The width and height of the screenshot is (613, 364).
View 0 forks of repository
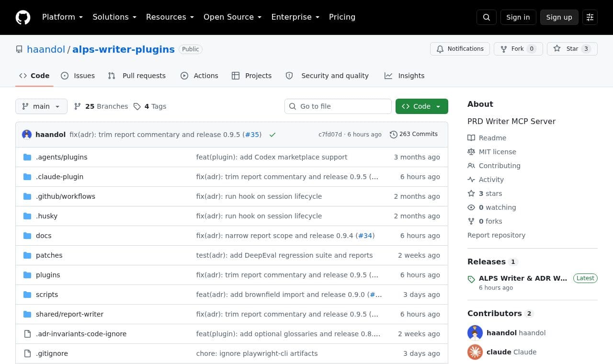point(485,221)
